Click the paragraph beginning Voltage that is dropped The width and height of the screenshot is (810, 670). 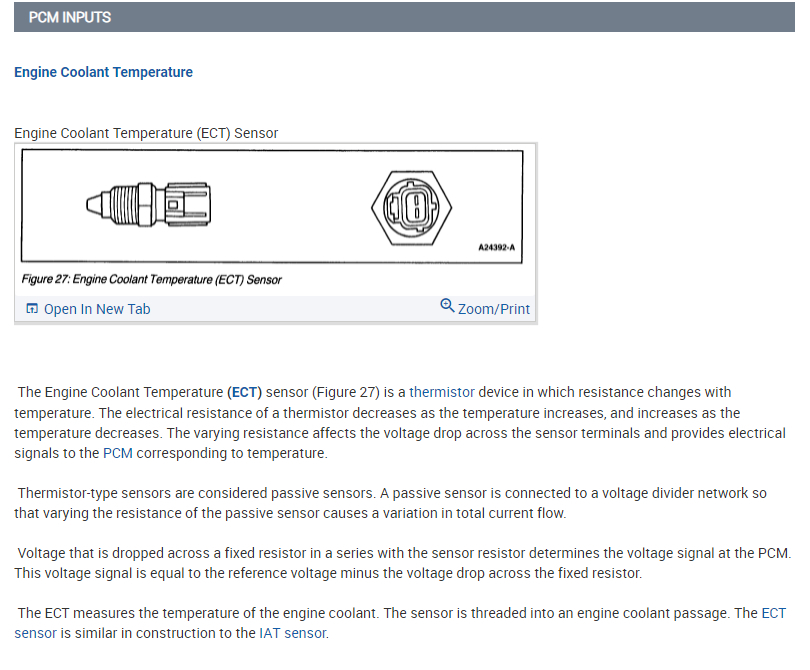tap(400, 563)
